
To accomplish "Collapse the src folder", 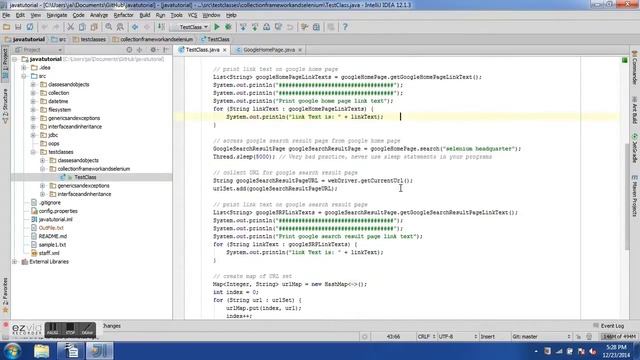I will click(24, 76).
